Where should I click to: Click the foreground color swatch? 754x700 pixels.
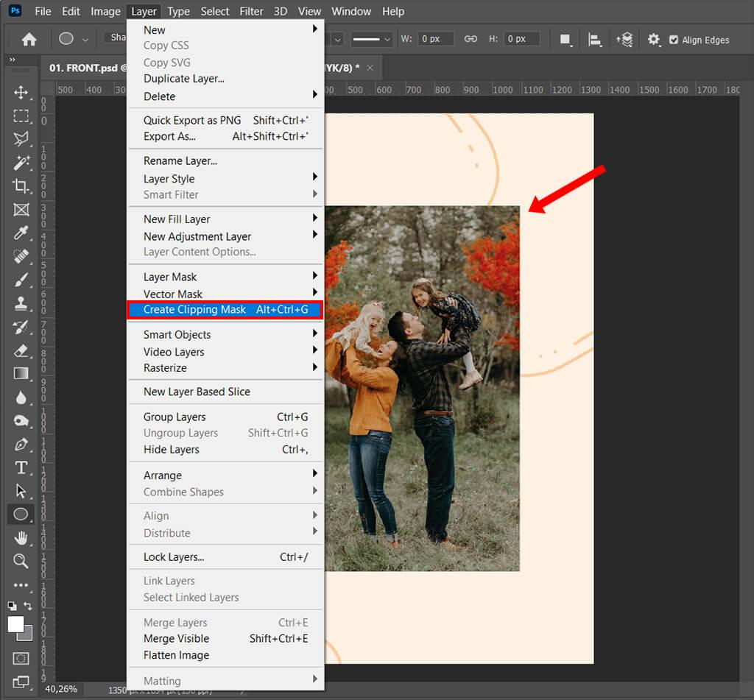[16, 624]
